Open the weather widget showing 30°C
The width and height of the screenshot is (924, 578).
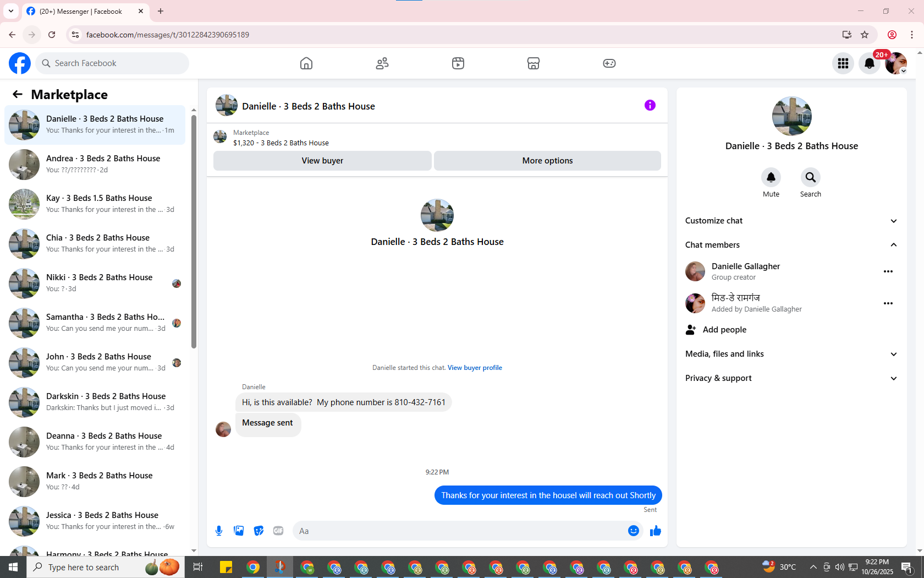point(779,567)
